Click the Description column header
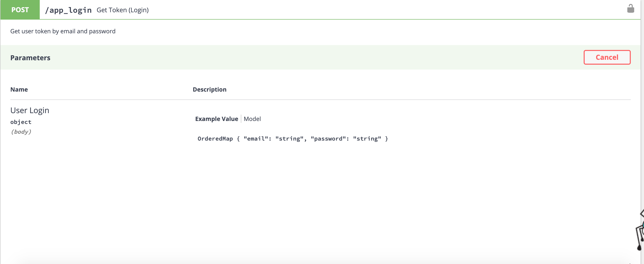This screenshot has height=264, width=644. coord(209,89)
